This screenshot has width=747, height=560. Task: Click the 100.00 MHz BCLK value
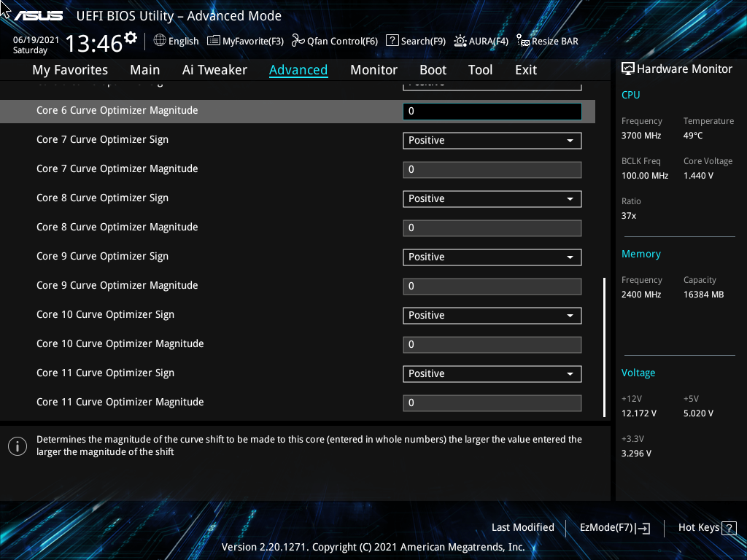click(x=645, y=176)
